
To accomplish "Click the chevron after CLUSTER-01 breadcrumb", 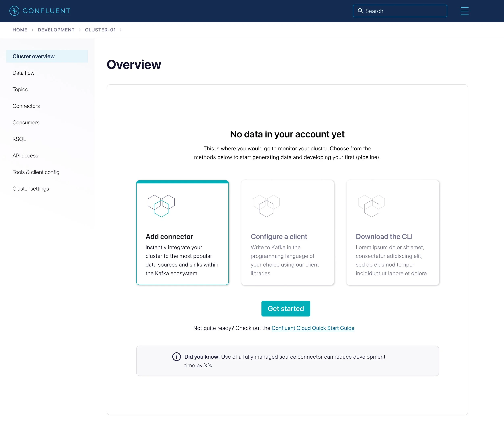I will 121,30.
